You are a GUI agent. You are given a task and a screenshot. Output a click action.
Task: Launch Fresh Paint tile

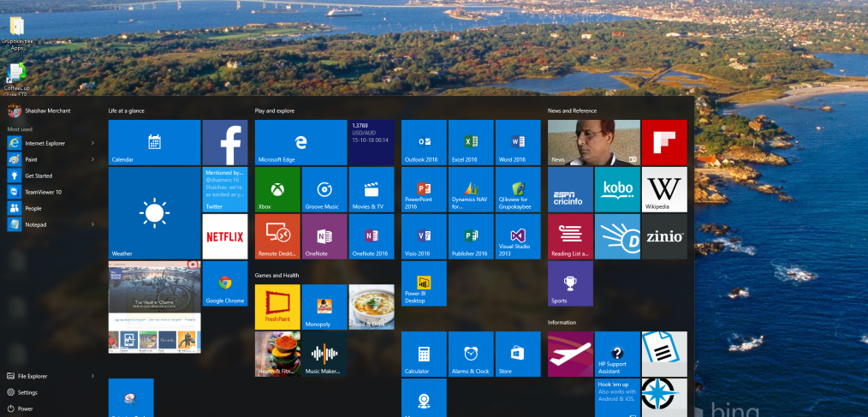click(277, 307)
